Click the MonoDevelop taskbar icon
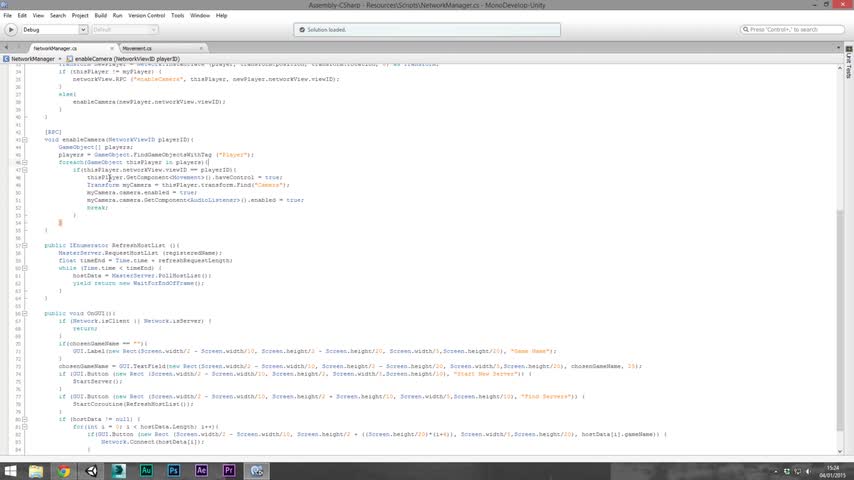The width and height of the screenshot is (854, 480). [x=257, y=471]
